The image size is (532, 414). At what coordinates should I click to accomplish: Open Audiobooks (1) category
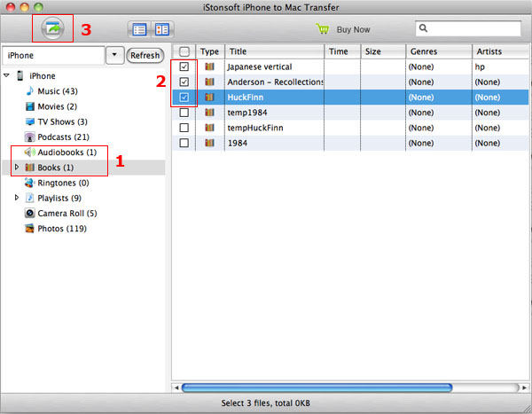(x=60, y=152)
